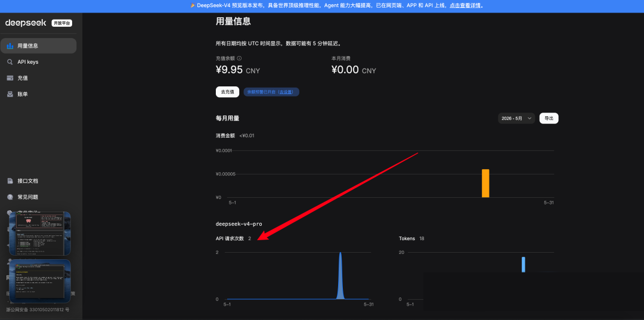The width and height of the screenshot is (644, 320).
Task: Follow the 去设置 link in the balance alert
Action: tap(286, 92)
